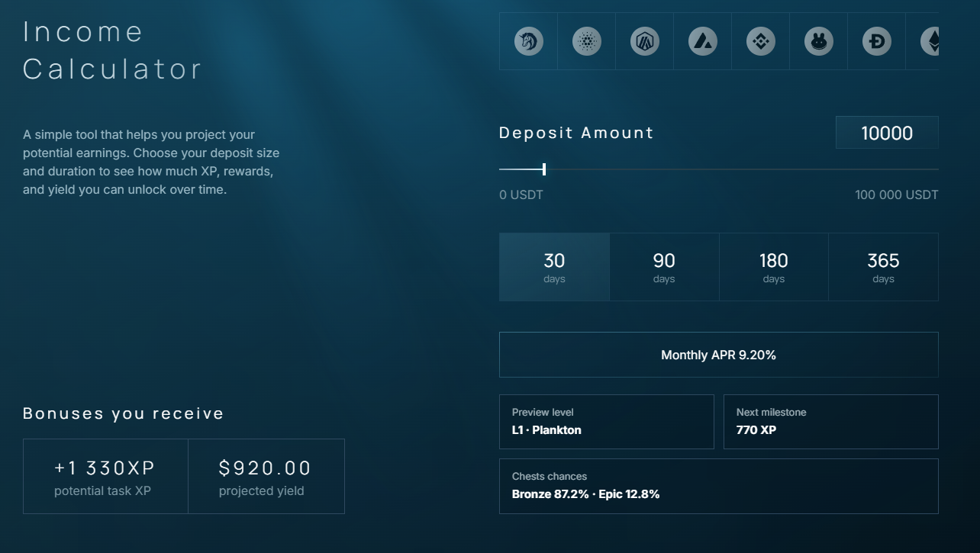Select the Dogecoin token icon
The height and width of the screenshot is (553, 980).
click(x=877, y=41)
